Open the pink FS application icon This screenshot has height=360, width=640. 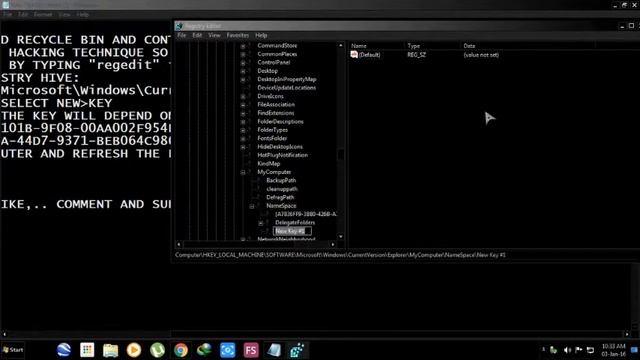pos(251,350)
